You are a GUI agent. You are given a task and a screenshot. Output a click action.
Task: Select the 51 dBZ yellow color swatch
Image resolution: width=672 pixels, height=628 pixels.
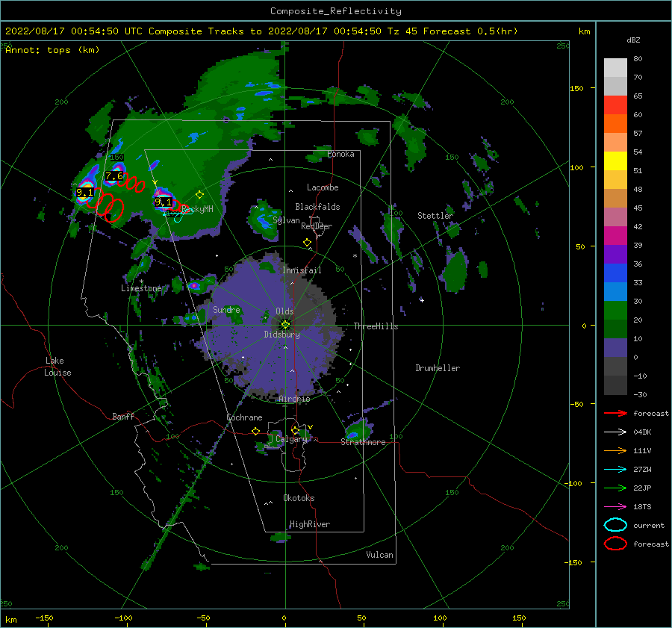[615, 161]
